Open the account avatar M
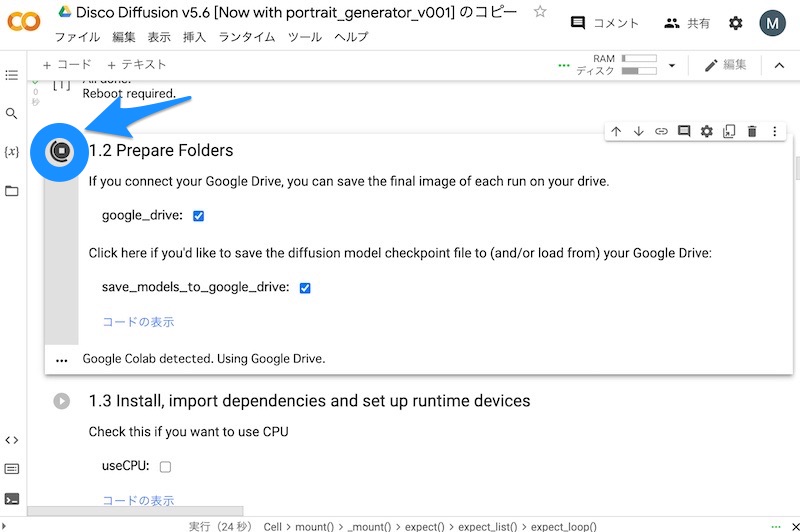800x532 pixels. [772, 23]
